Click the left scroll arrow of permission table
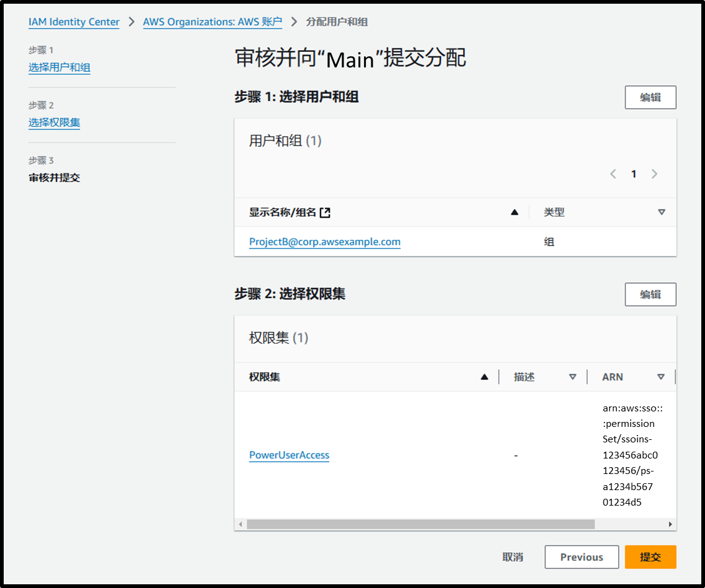705x588 pixels. (x=241, y=524)
